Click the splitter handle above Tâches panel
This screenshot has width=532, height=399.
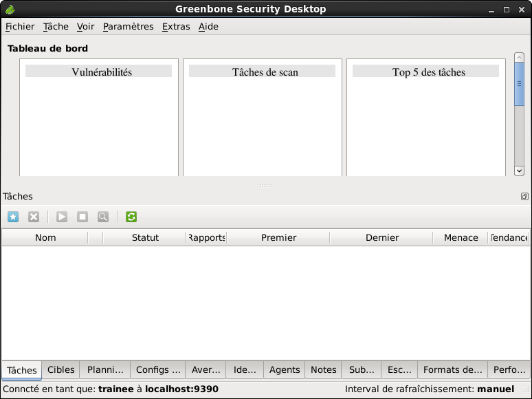pyautogui.click(x=266, y=186)
